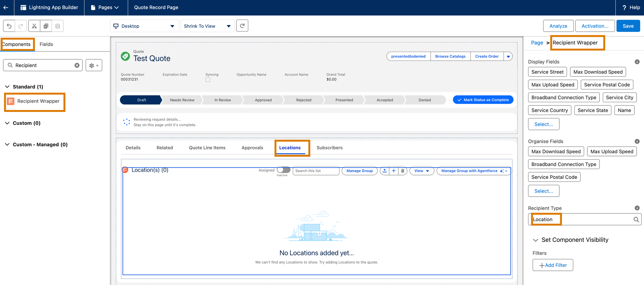Clear the Recipient search text

(77, 65)
